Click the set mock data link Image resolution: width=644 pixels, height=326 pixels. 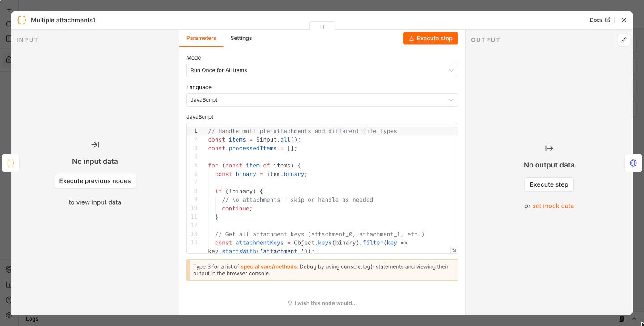pyautogui.click(x=553, y=206)
